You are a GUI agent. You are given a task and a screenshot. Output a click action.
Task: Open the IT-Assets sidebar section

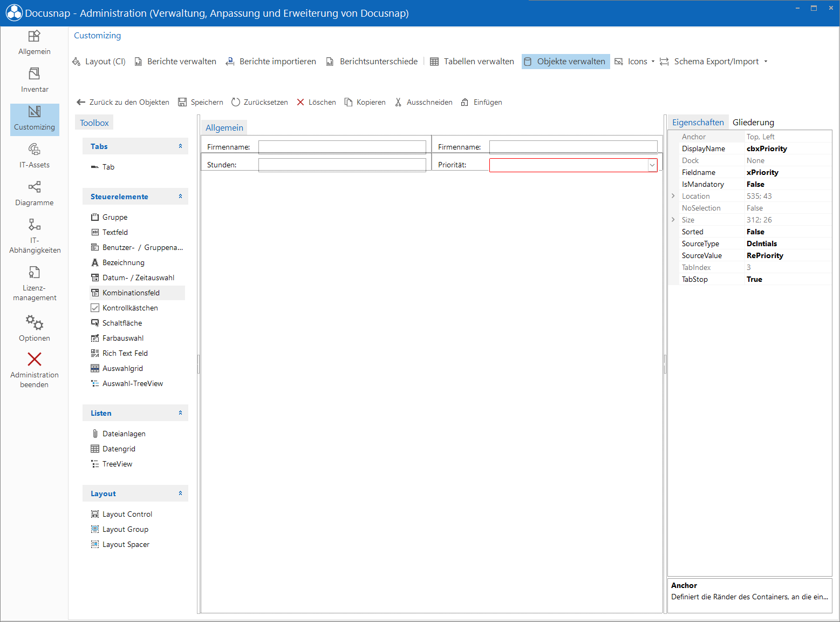point(35,156)
